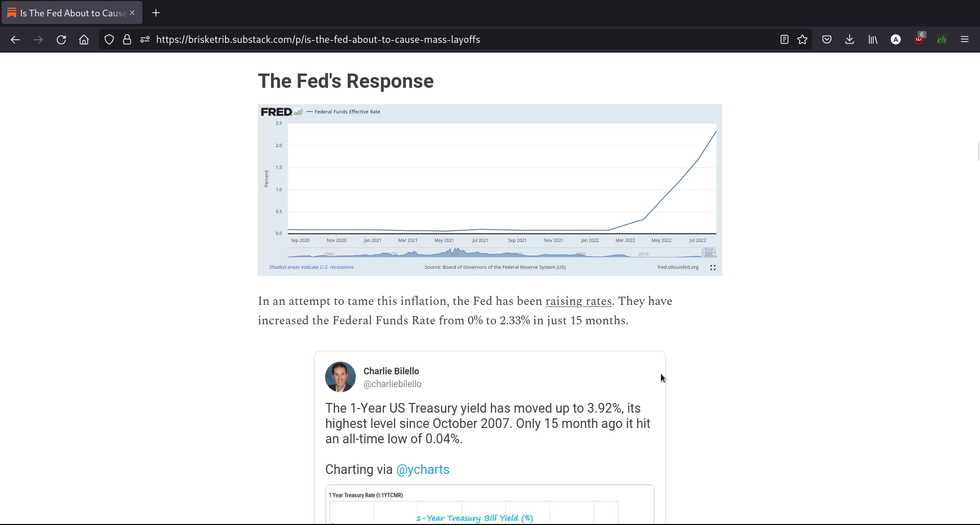Open the library bookmarks and history icon
The image size is (980, 525).
(x=873, y=40)
